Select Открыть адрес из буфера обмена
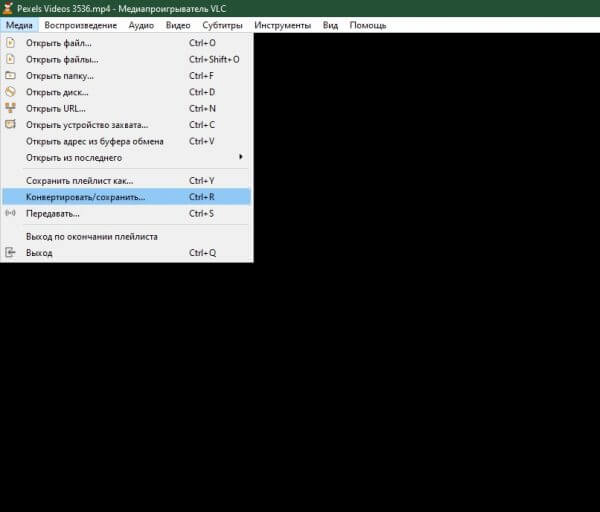Image resolution: width=600 pixels, height=512 pixels. (x=94, y=141)
